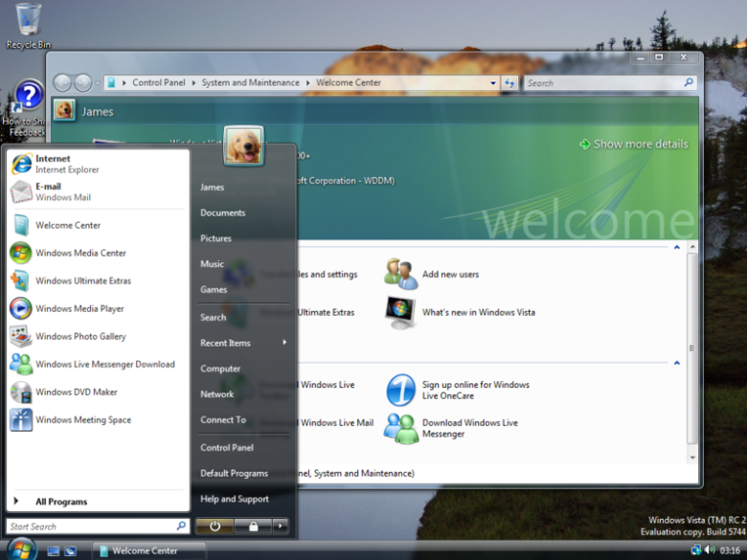Click Network in Start menu

[244, 394]
